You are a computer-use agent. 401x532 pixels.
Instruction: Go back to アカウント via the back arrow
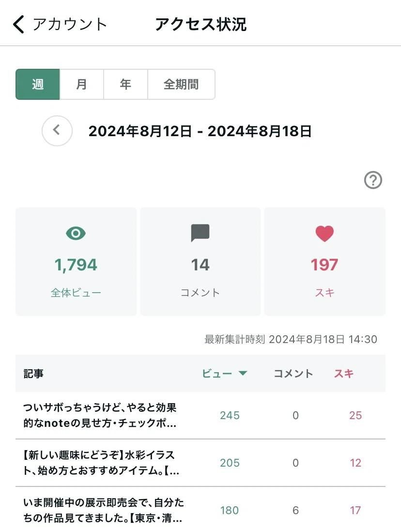(x=19, y=24)
